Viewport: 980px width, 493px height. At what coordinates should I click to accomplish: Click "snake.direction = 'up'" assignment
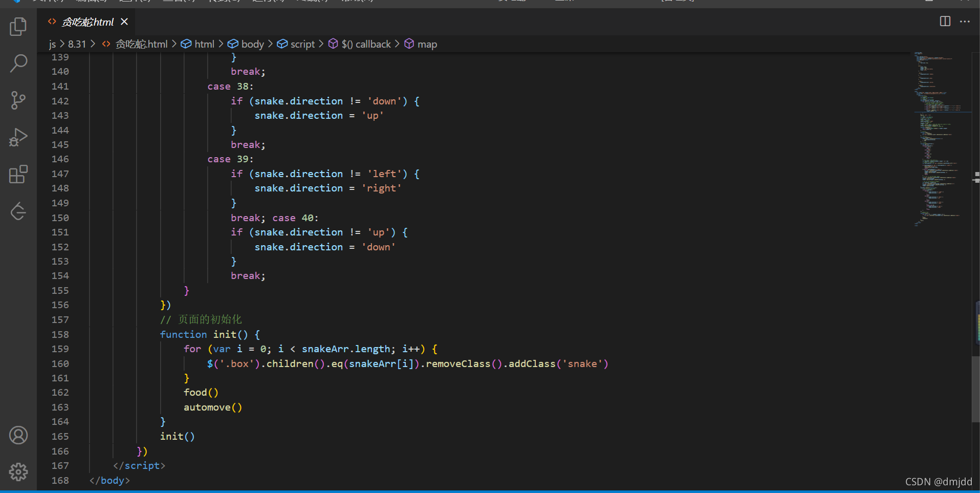click(x=319, y=116)
